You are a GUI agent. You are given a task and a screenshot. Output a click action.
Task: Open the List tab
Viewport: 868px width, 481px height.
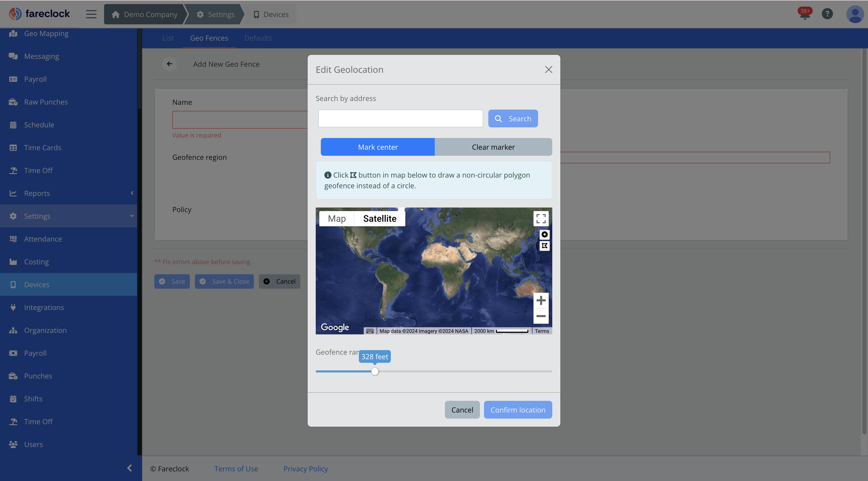click(168, 38)
